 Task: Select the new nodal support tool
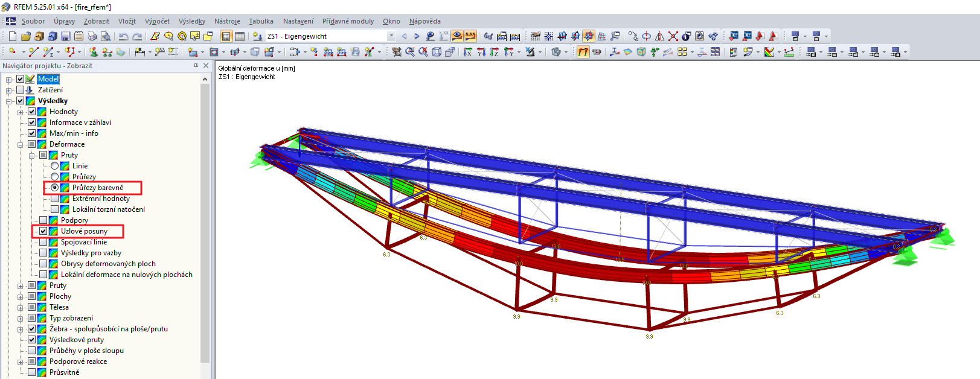tap(93, 52)
